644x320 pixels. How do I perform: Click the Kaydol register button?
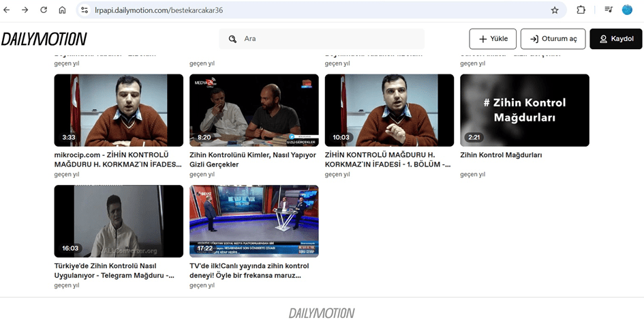point(615,39)
